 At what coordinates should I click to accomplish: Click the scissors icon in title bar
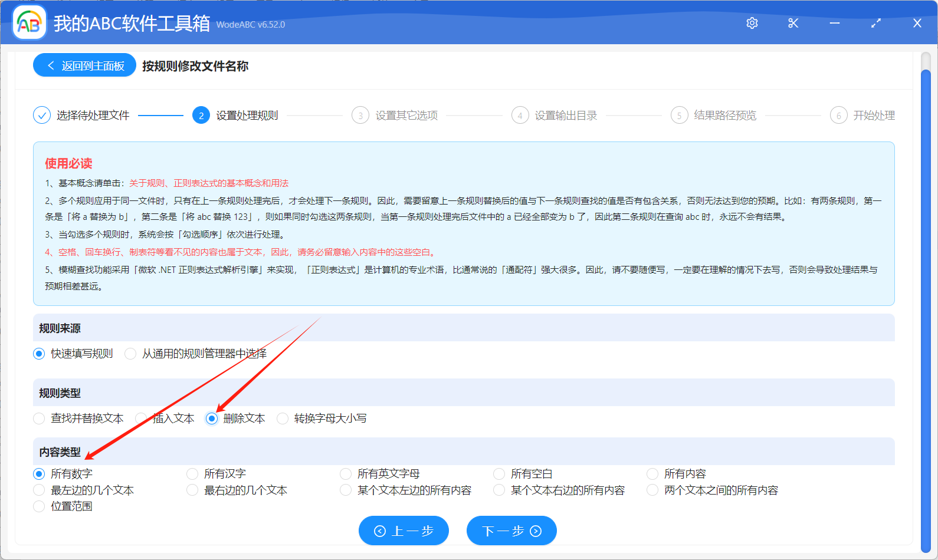click(793, 23)
